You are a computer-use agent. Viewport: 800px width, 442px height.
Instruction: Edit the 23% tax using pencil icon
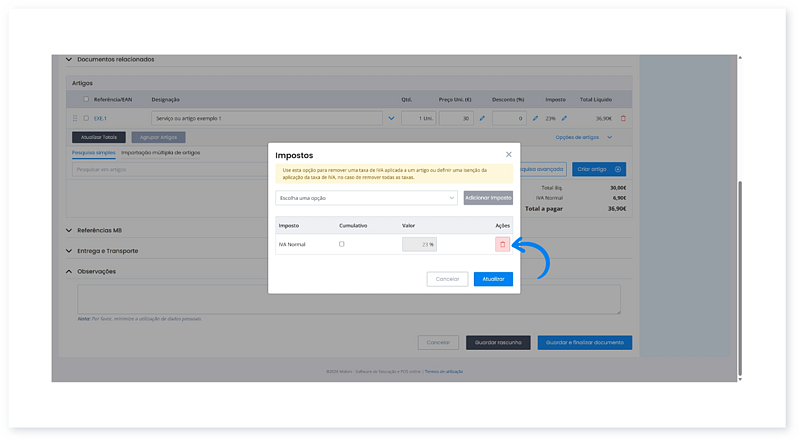click(x=564, y=118)
